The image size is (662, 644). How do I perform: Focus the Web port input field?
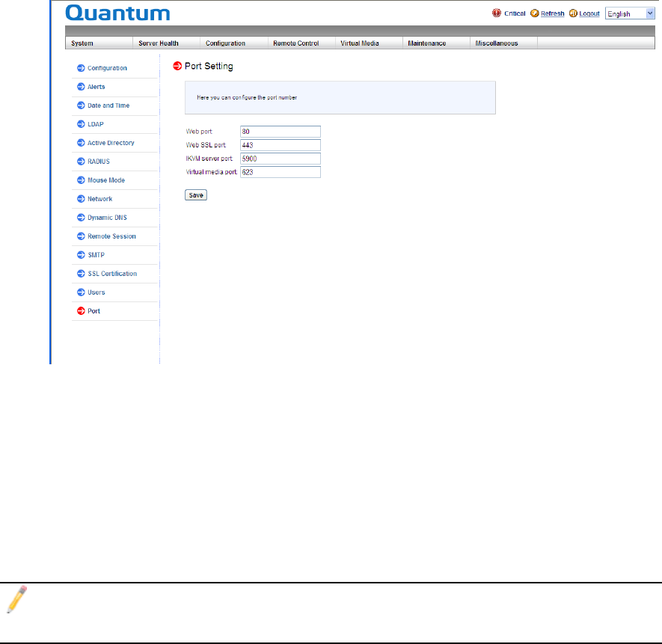coord(281,132)
